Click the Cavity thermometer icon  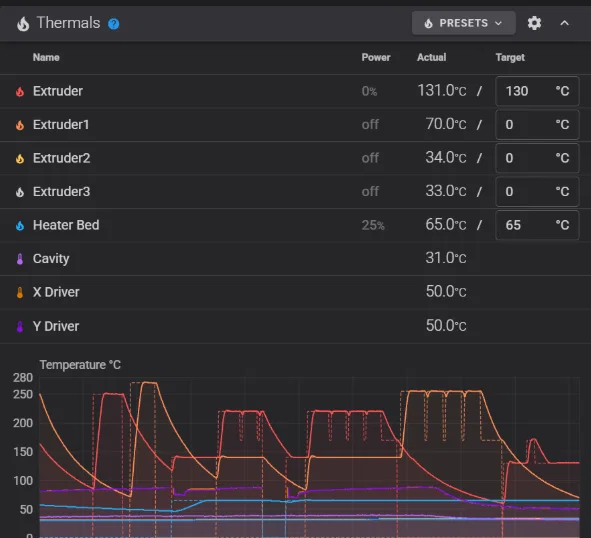coord(20,259)
